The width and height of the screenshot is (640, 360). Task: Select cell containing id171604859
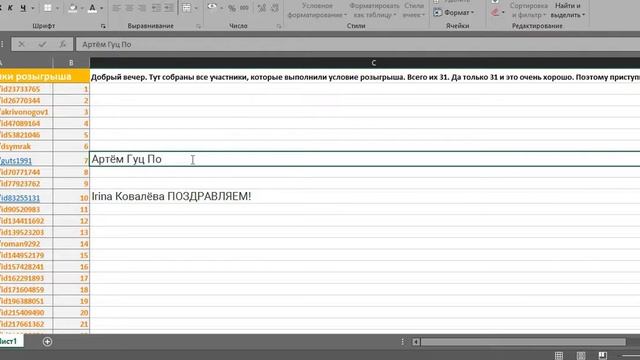click(x=27, y=289)
